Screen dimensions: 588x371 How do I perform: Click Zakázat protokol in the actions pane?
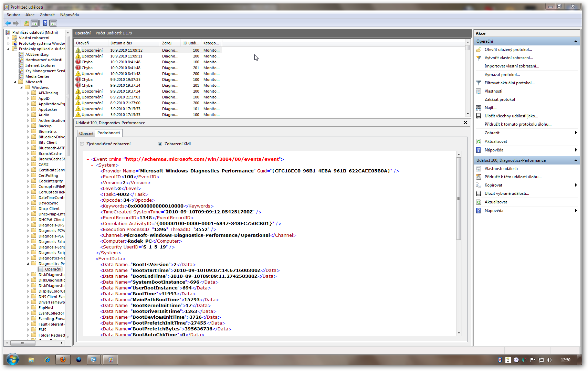pos(500,99)
